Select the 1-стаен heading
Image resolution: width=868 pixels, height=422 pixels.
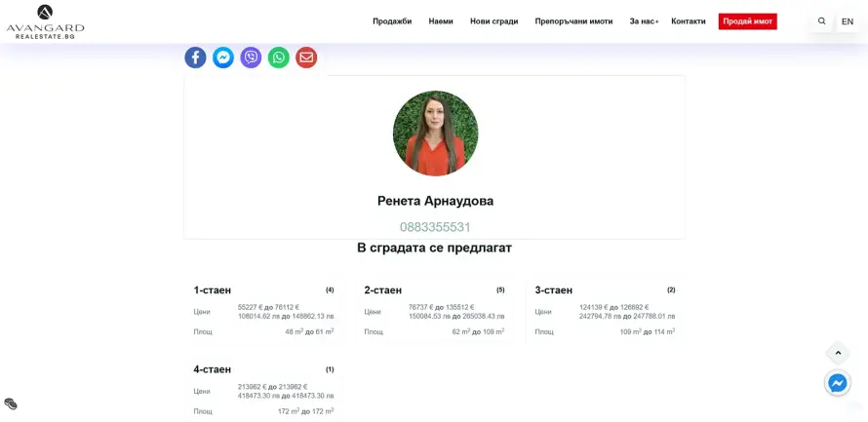[212, 290]
